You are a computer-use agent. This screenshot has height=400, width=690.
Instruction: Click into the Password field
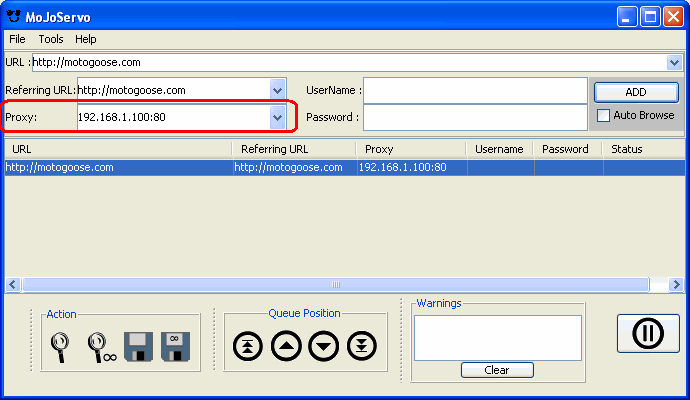pos(475,117)
